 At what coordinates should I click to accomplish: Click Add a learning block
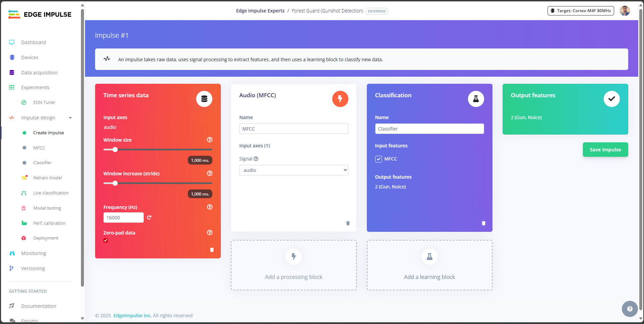[x=429, y=265]
